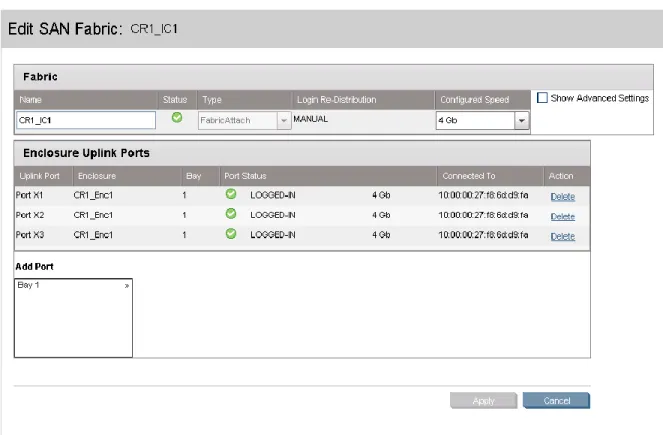Open the FabricAttach type dropdown
Viewport: 663px width, 435px height.
pyautogui.click(x=244, y=120)
